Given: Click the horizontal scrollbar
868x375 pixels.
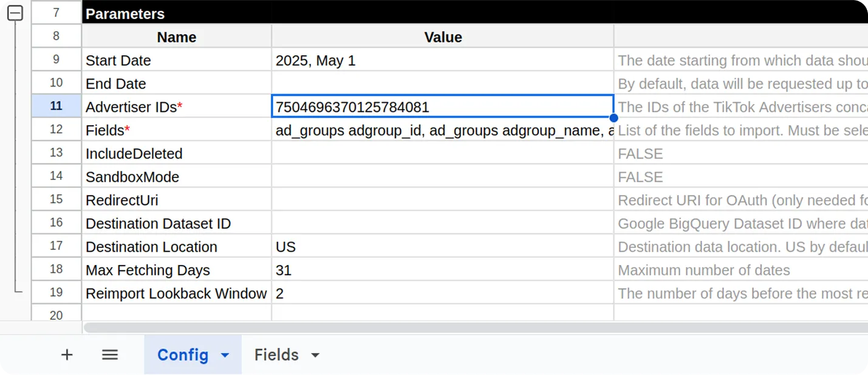Looking at the screenshot, I should (474, 328).
